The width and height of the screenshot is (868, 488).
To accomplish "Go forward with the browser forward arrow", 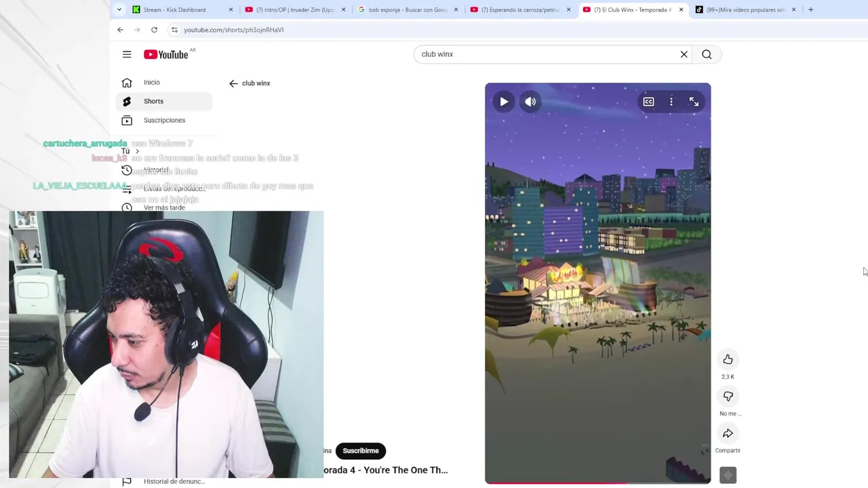I will [x=137, y=30].
